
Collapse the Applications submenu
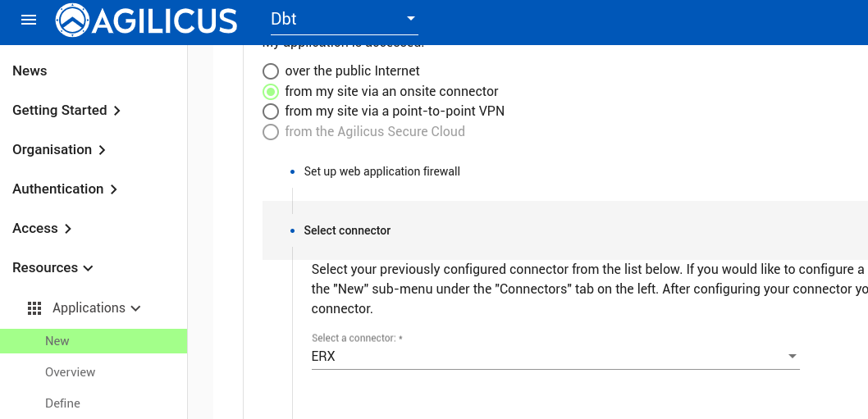136,308
